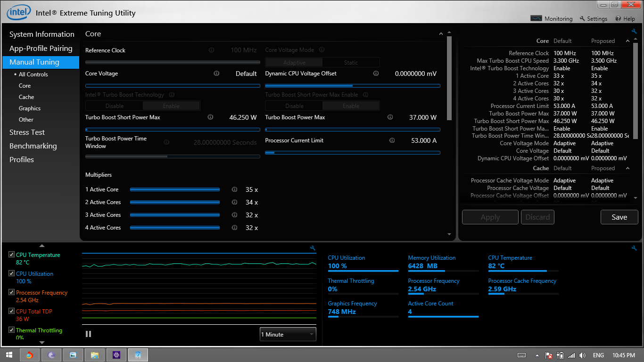Open File Explorer folder icon in taskbar

94,355
